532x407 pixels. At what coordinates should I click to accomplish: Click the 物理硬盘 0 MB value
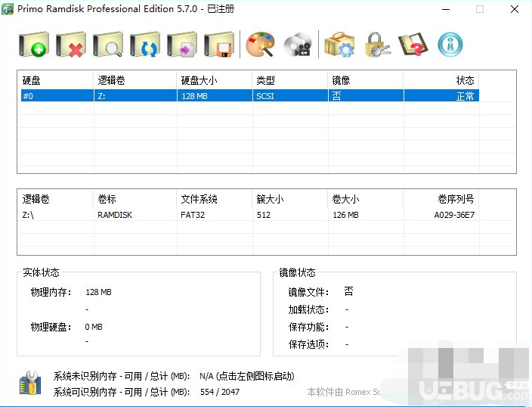click(x=94, y=327)
